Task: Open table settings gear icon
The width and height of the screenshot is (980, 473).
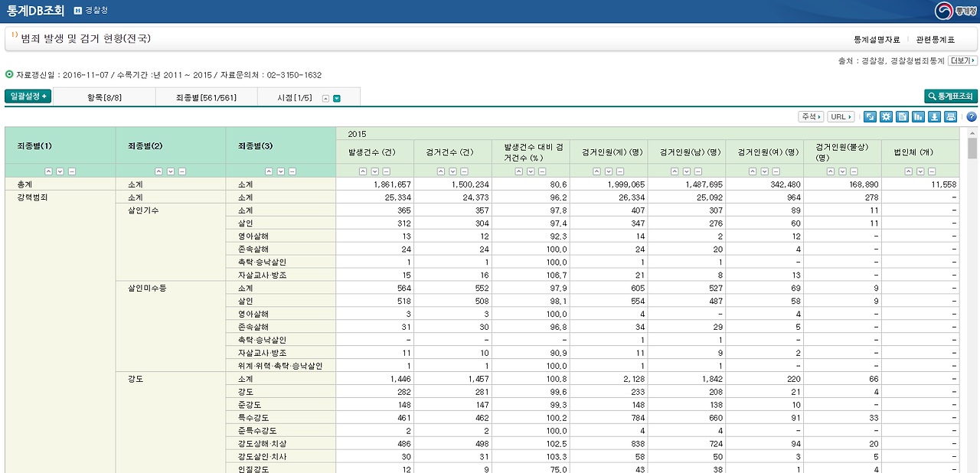Action: pos(886,117)
